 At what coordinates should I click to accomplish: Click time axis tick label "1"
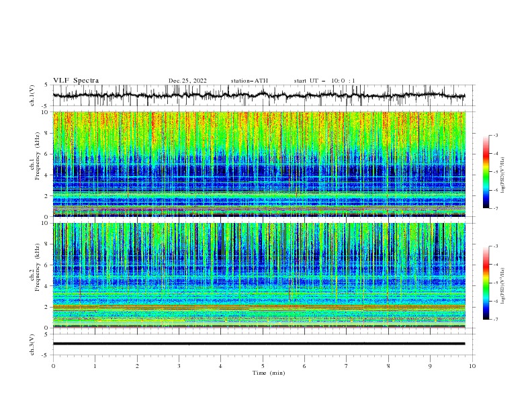(95, 366)
